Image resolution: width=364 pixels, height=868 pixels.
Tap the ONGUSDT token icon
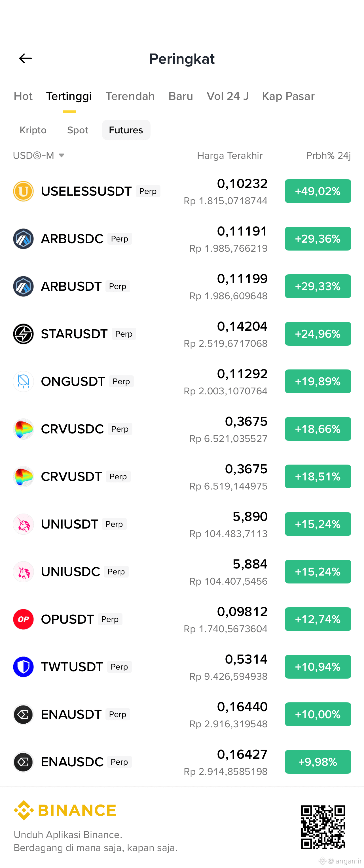pos(23,381)
